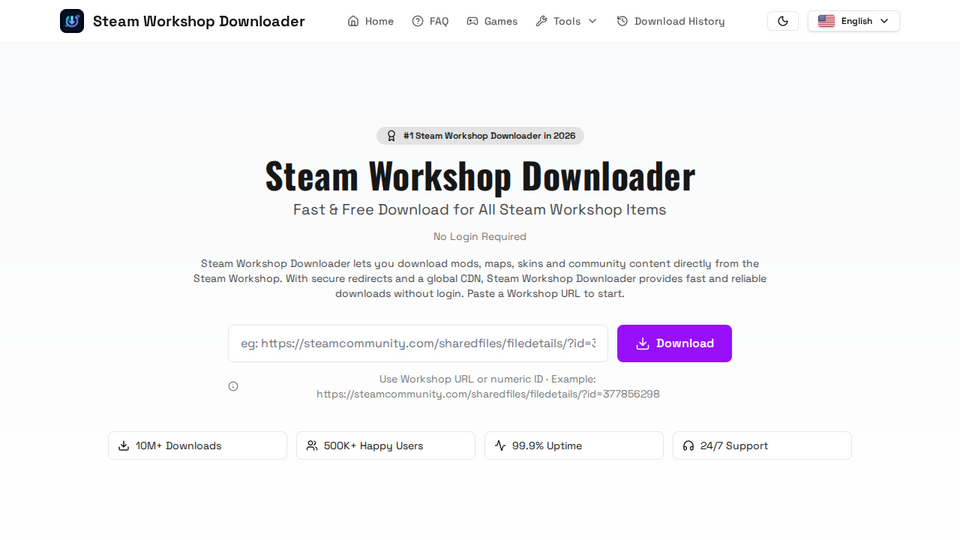Open the Games page
Screen dimensions: 960x540
coord(492,21)
